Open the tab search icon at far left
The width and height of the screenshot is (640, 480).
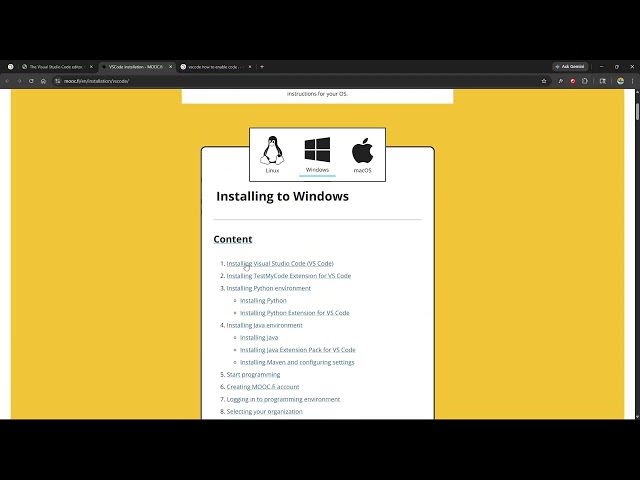[x=11, y=67]
